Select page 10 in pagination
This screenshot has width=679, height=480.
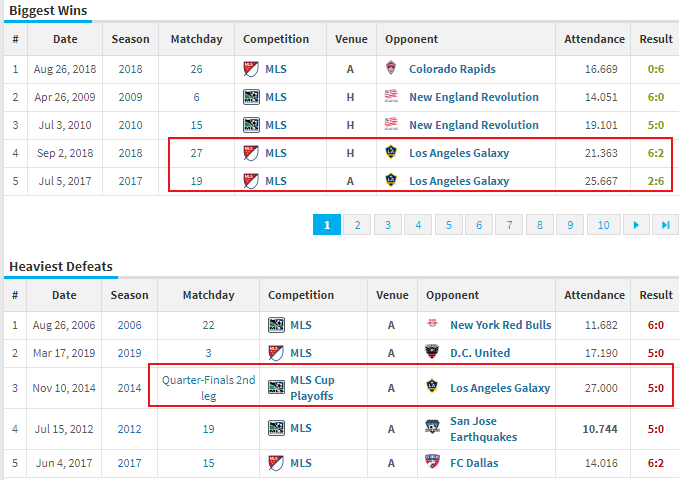pyautogui.click(x=603, y=225)
